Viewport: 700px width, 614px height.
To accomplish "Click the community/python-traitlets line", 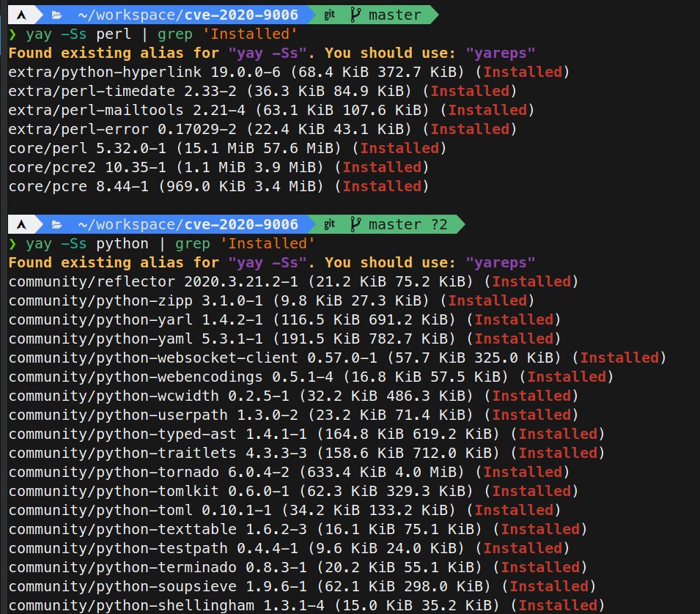I will point(306,454).
